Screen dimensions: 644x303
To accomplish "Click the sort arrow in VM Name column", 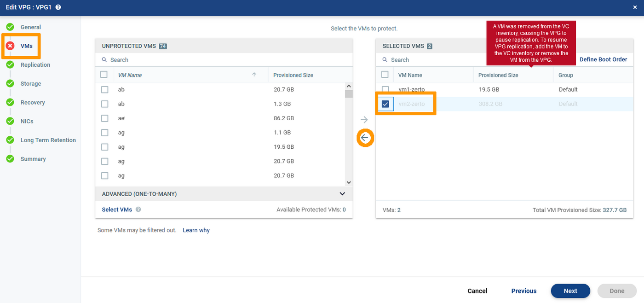I will [x=254, y=75].
